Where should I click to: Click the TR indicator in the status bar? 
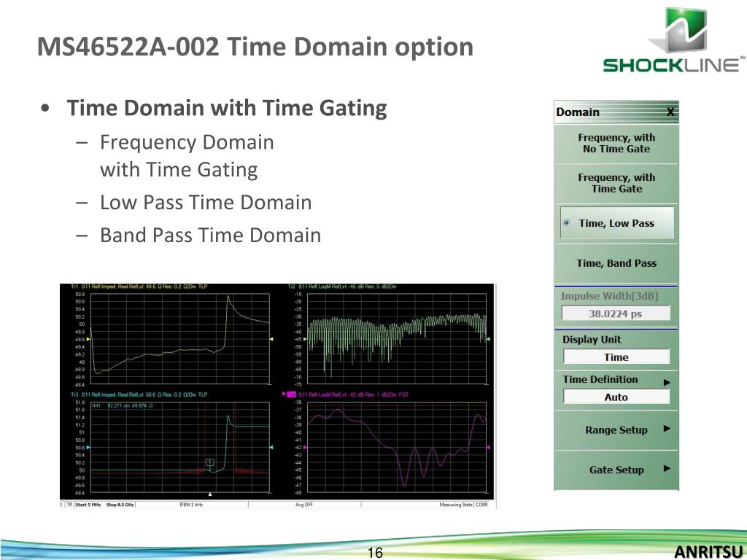click(69, 505)
